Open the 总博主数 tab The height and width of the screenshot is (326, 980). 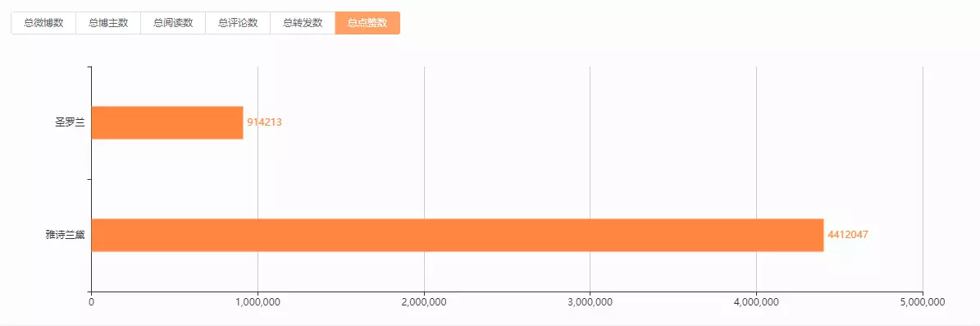pos(108,23)
